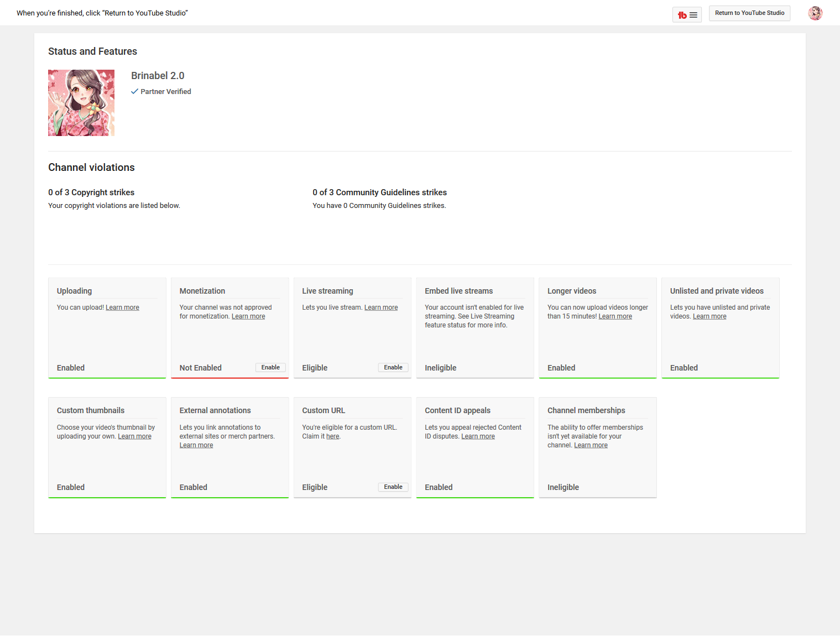
Task: Click the Brinabel 2.0 channel name
Action: (x=158, y=76)
